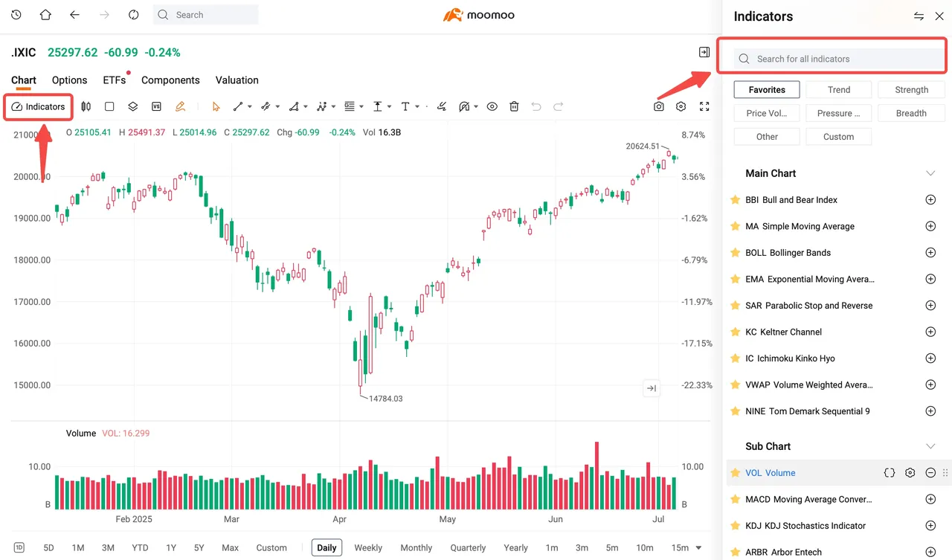Select the Trend indicator category
This screenshot has width=952, height=560.
point(839,90)
